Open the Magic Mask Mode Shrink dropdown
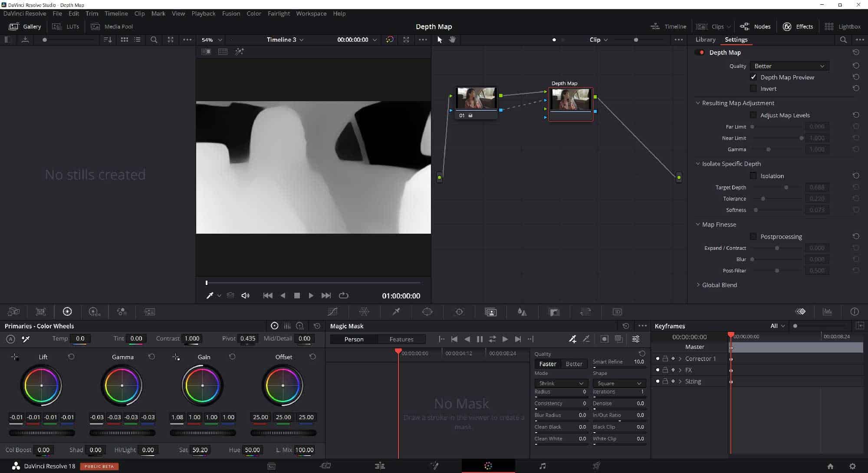The width and height of the screenshot is (868, 473). tap(561, 384)
